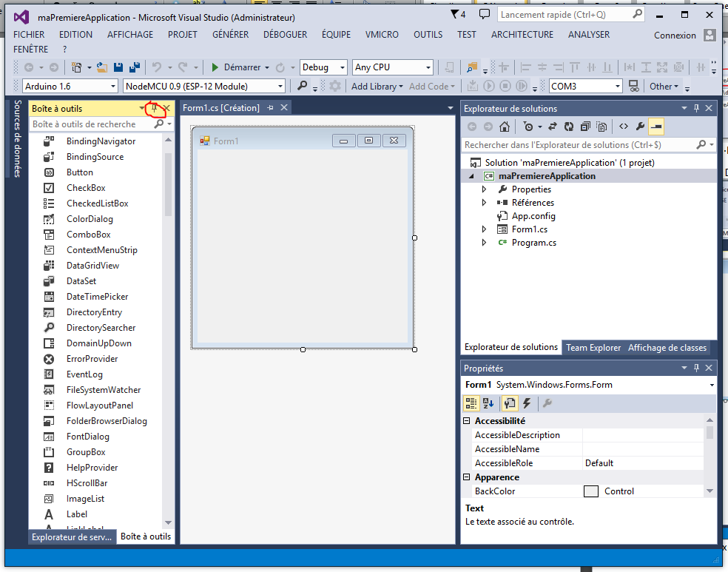Select the Label control in toolbox

(x=77, y=514)
